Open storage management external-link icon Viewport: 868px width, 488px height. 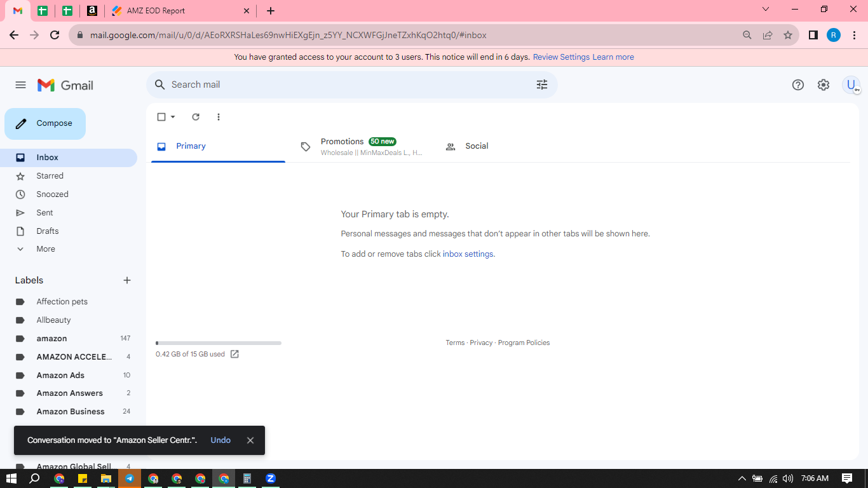click(x=234, y=354)
